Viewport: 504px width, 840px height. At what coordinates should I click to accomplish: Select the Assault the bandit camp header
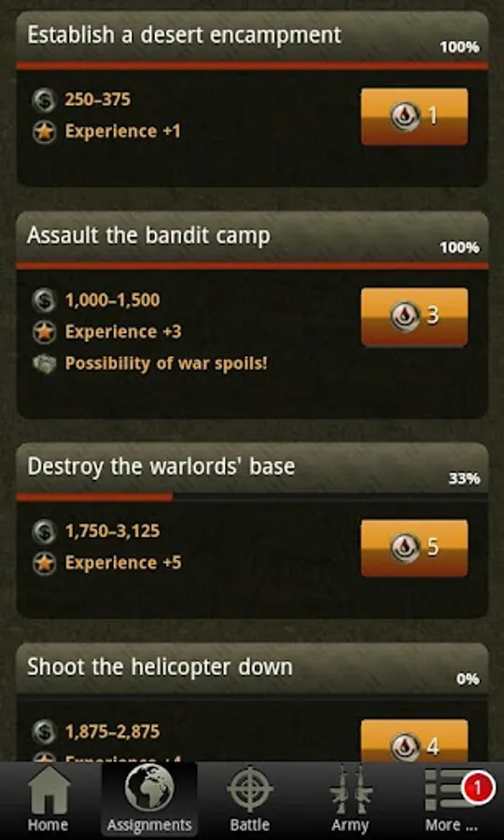[x=148, y=236]
